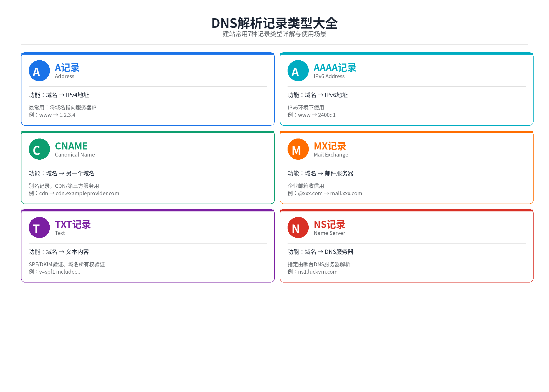Click 最常用!将域名指向服务器IP text
549x392 pixels.
[x=62, y=108]
